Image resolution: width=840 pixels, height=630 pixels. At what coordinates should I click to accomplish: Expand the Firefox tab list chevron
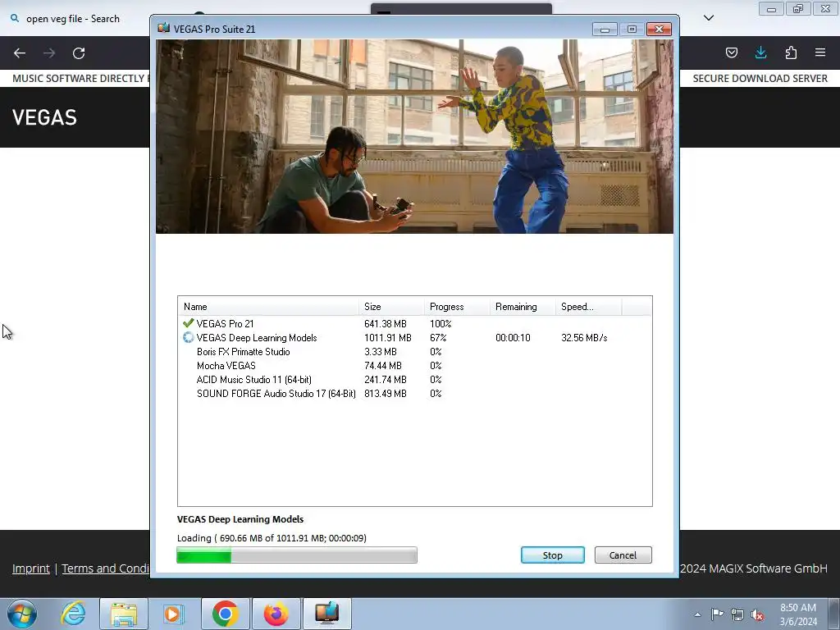[x=709, y=18]
